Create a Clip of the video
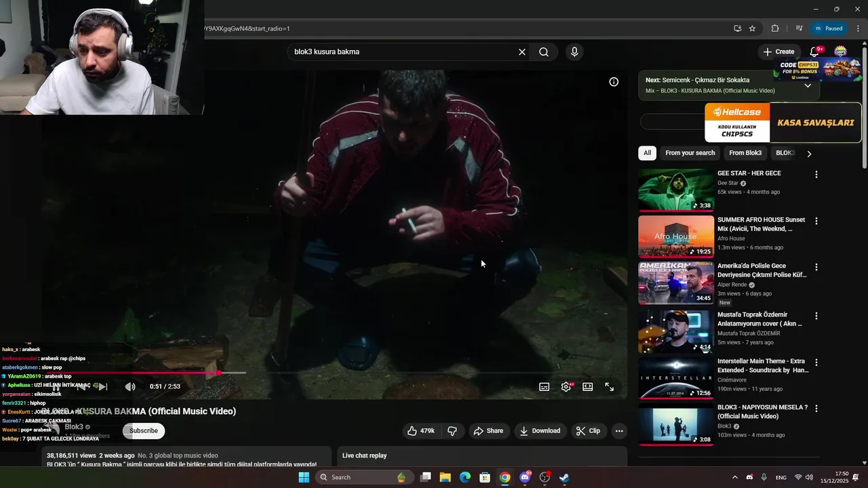 pos(588,430)
